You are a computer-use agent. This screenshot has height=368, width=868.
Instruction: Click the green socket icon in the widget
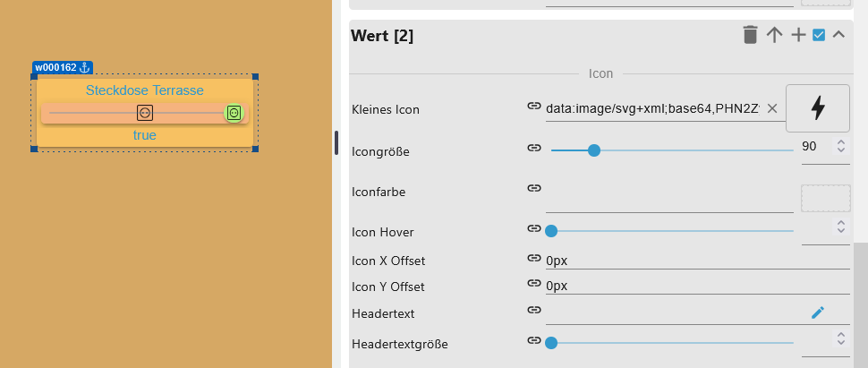click(234, 113)
